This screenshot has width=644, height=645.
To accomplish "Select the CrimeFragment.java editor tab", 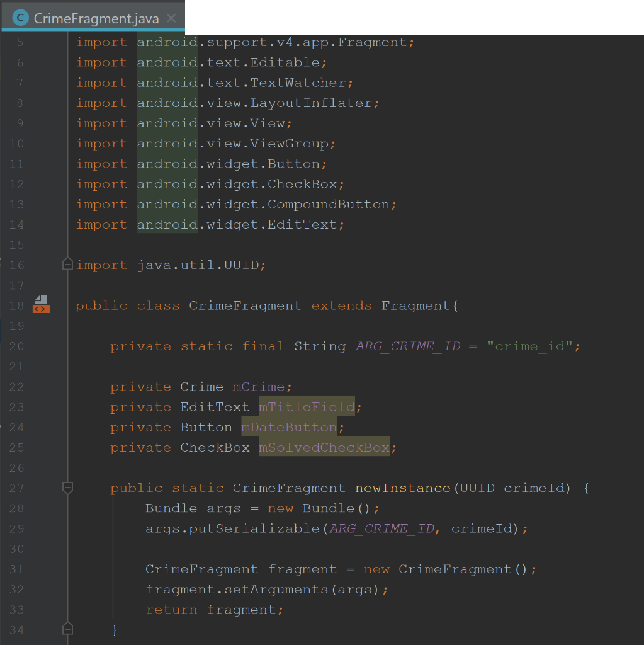I will 93,18.
